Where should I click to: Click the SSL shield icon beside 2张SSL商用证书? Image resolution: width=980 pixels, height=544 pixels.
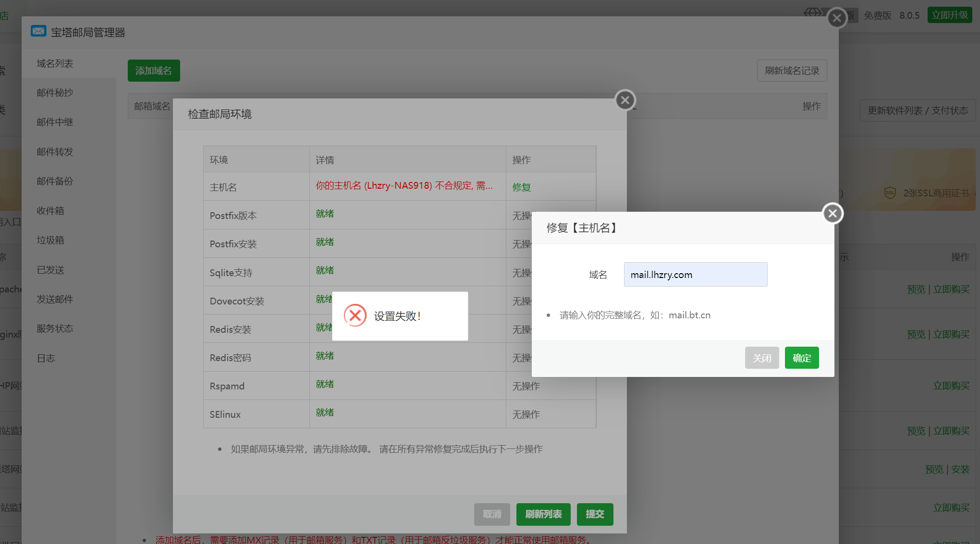click(890, 193)
